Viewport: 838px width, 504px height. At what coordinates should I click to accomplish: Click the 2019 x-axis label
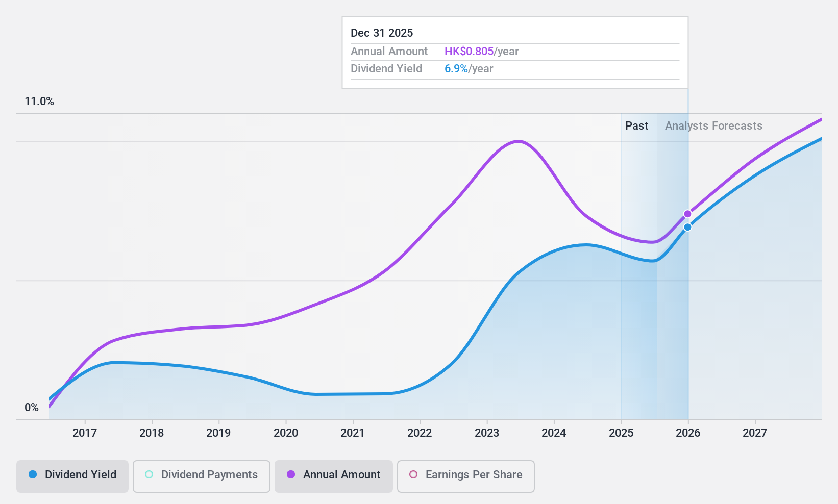tap(218, 433)
